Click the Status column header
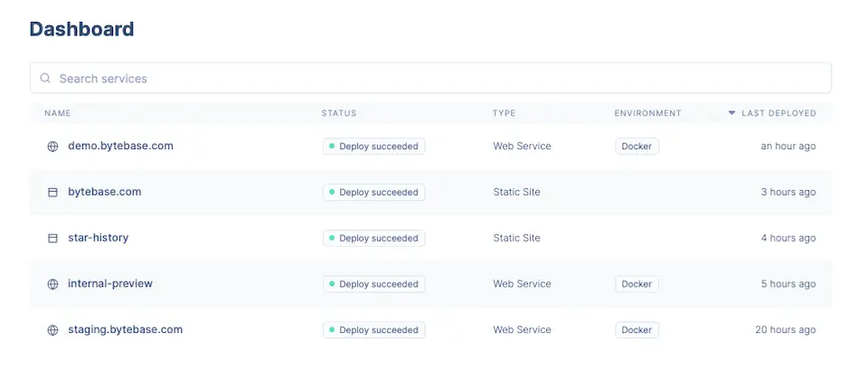 pyautogui.click(x=339, y=114)
